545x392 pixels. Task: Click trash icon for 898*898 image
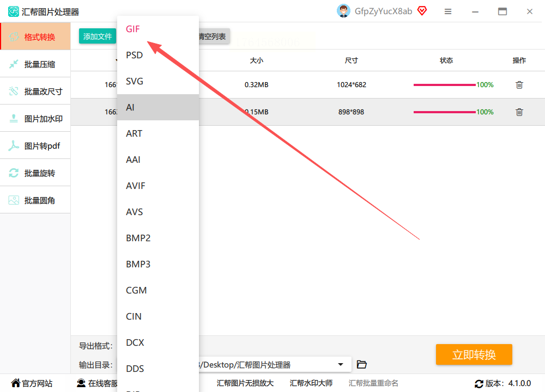click(519, 112)
